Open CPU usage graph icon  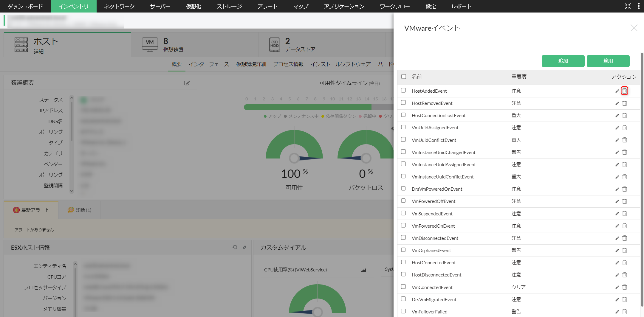363,270
